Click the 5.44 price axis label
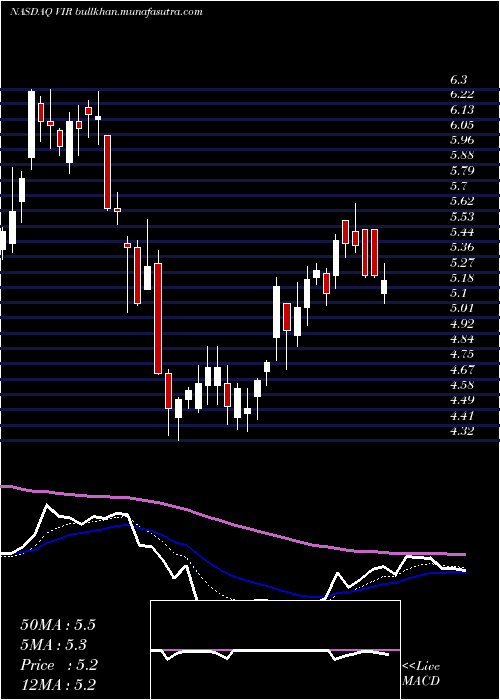Image resolution: width=500 pixels, height=700 pixels. [x=462, y=232]
